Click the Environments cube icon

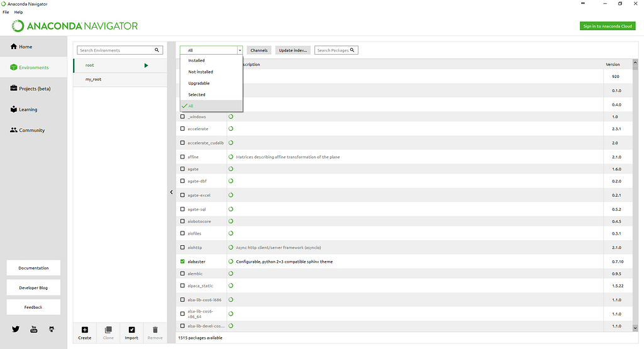coord(14,67)
